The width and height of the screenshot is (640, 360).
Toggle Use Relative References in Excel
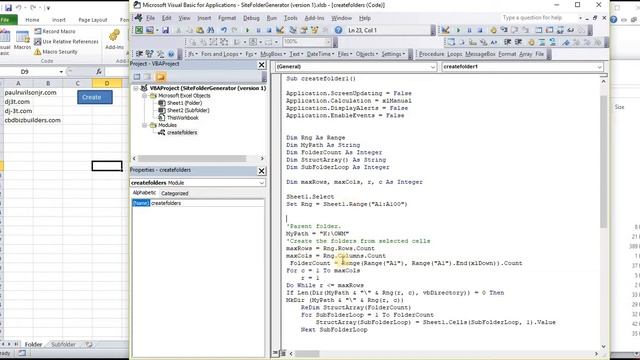(66, 42)
